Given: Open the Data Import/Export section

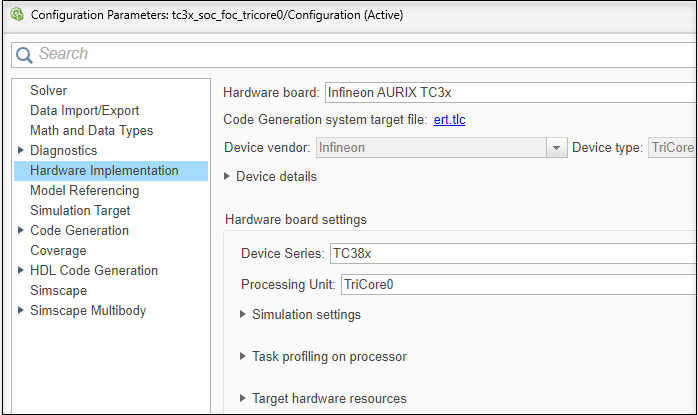Looking at the screenshot, I should coord(84,111).
